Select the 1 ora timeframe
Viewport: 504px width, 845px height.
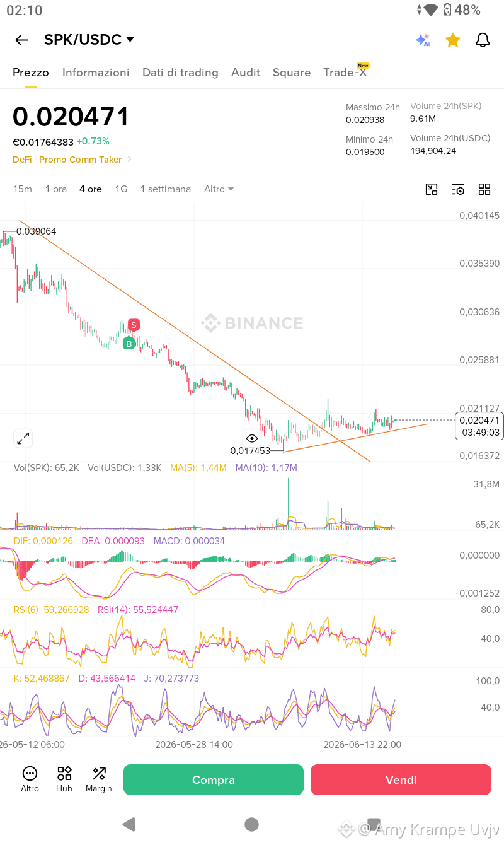coord(56,189)
